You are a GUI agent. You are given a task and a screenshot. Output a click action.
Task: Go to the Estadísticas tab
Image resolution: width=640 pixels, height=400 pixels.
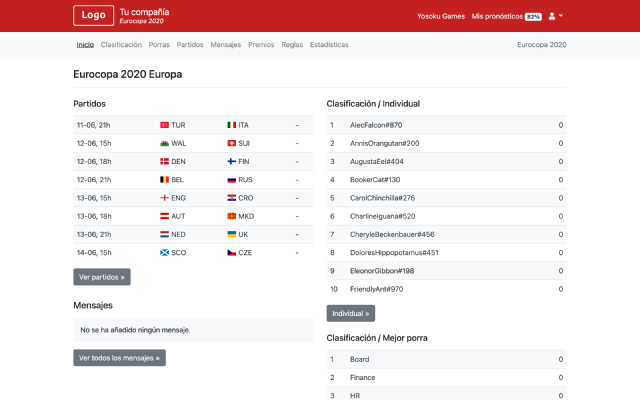tap(329, 45)
